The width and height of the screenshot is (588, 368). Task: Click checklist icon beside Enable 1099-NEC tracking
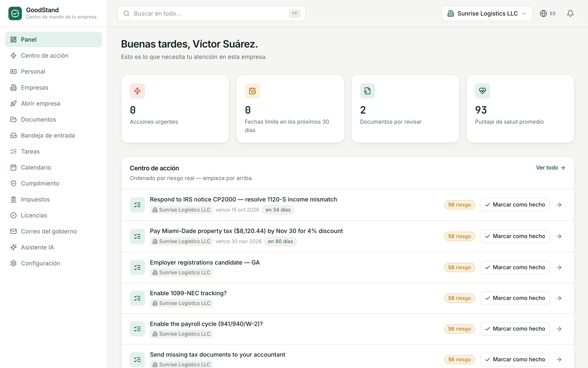click(137, 298)
